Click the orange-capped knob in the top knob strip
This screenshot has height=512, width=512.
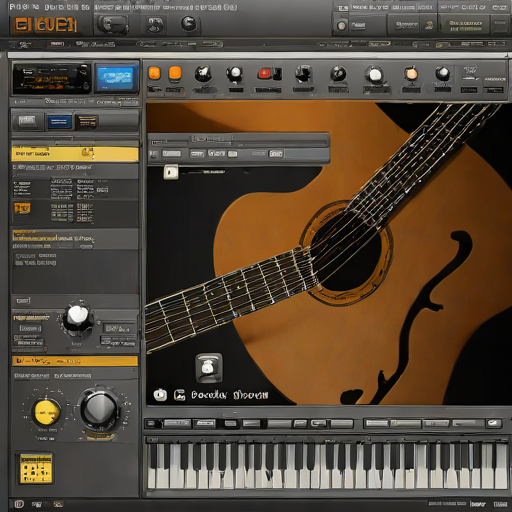click(411, 73)
